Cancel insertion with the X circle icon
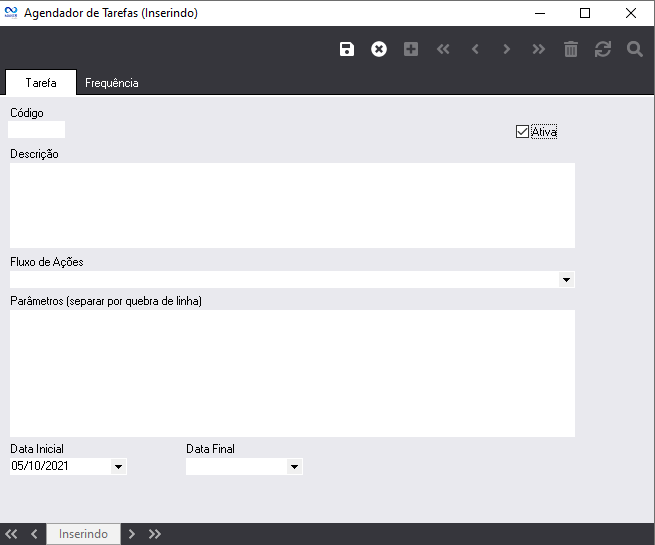The width and height of the screenshot is (655, 545). tap(379, 49)
